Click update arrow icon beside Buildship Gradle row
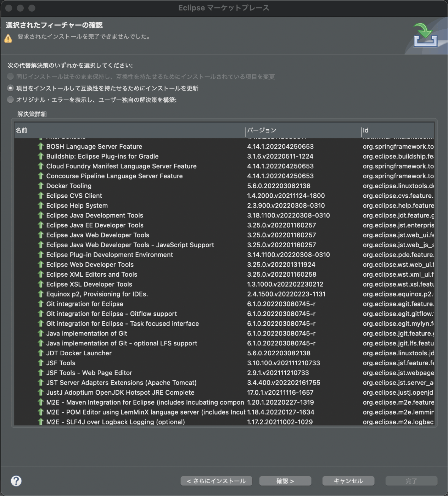Screen dimensions: 448x496 pyautogui.click(x=41, y=156)
